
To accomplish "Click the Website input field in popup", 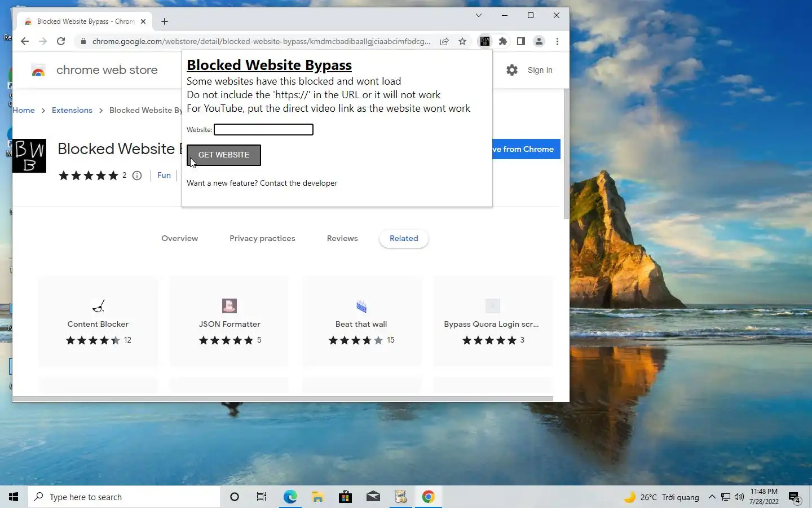I will pyautogui.click(x=263, y=129).
